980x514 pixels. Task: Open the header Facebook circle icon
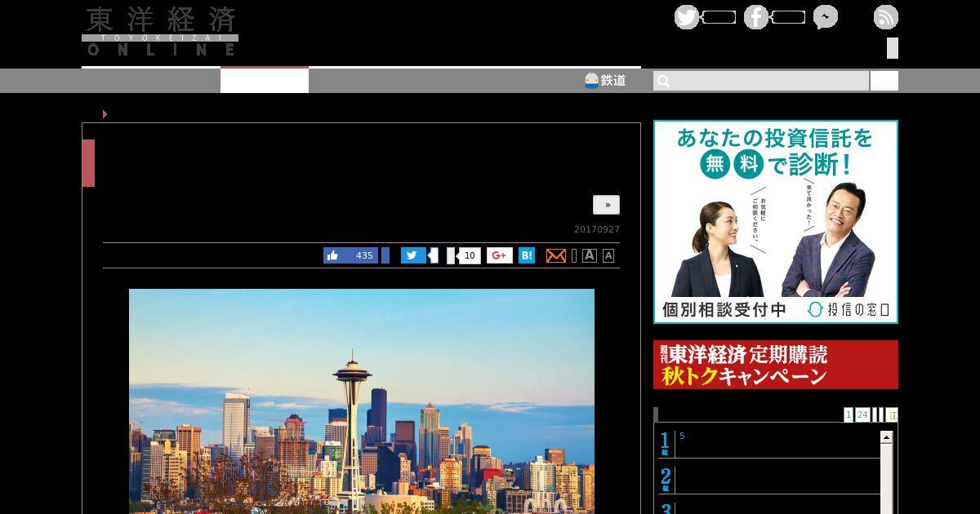tap(756, 17)
